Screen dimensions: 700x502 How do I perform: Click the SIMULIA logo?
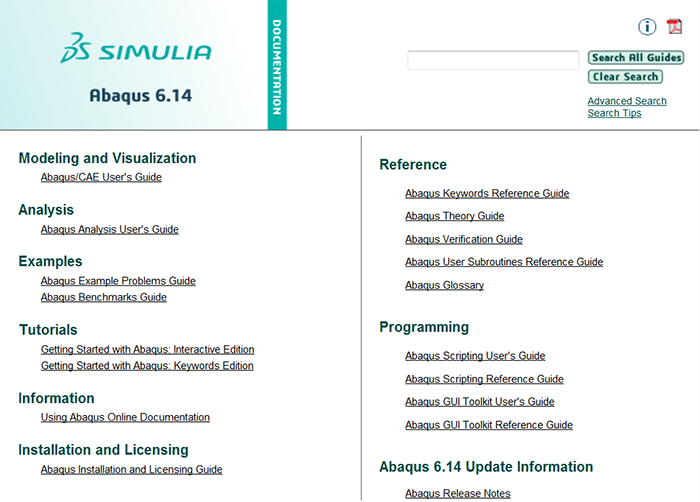coord(136,51)
